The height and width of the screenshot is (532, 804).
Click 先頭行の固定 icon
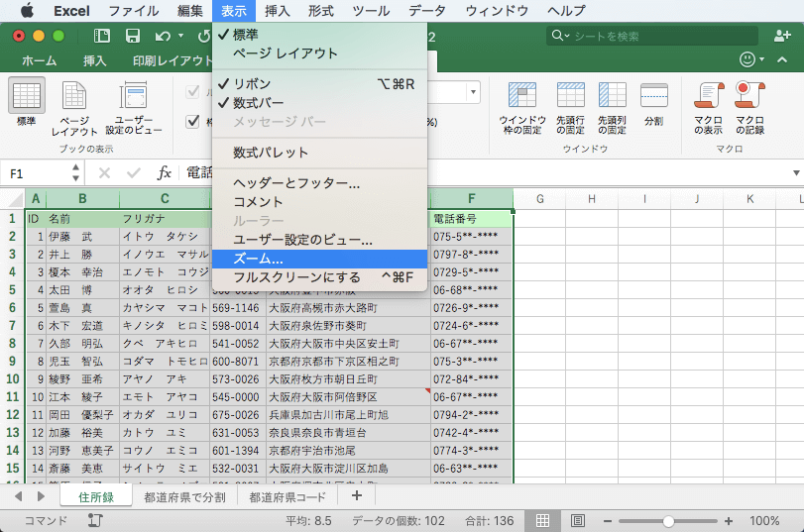[x=571, y=95]
